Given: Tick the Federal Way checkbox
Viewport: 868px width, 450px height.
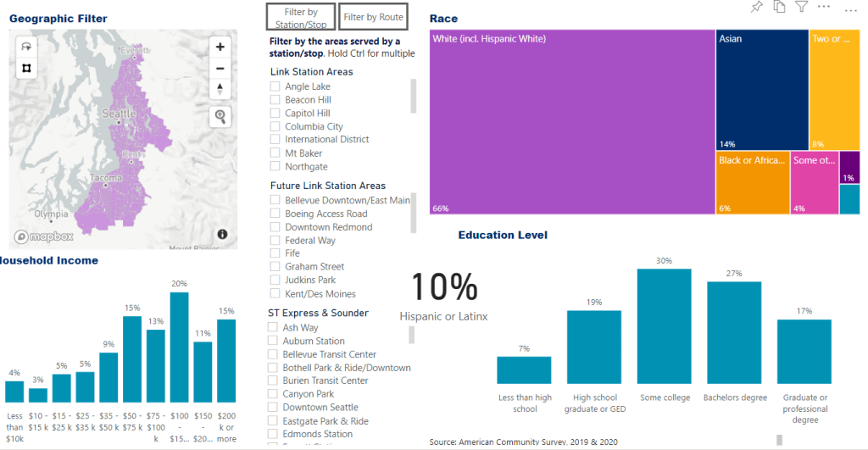Looking at the screenshot, I should (275, 241).
